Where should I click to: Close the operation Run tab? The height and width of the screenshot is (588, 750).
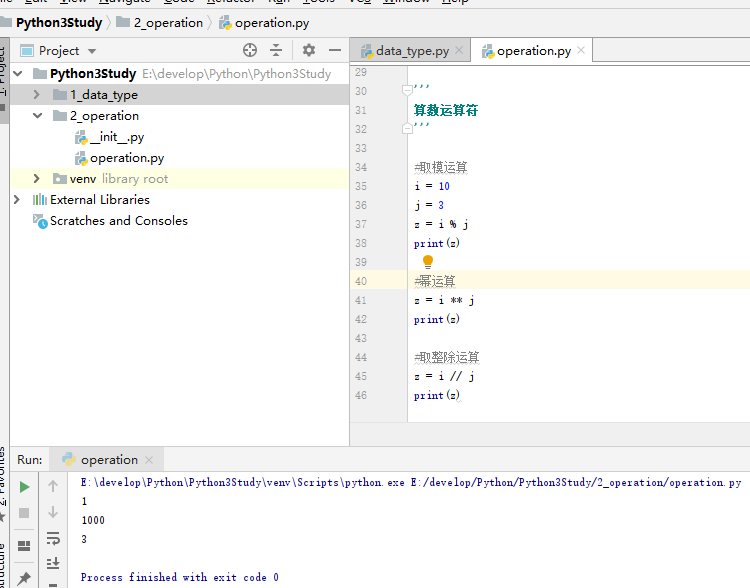coord(149,460)
